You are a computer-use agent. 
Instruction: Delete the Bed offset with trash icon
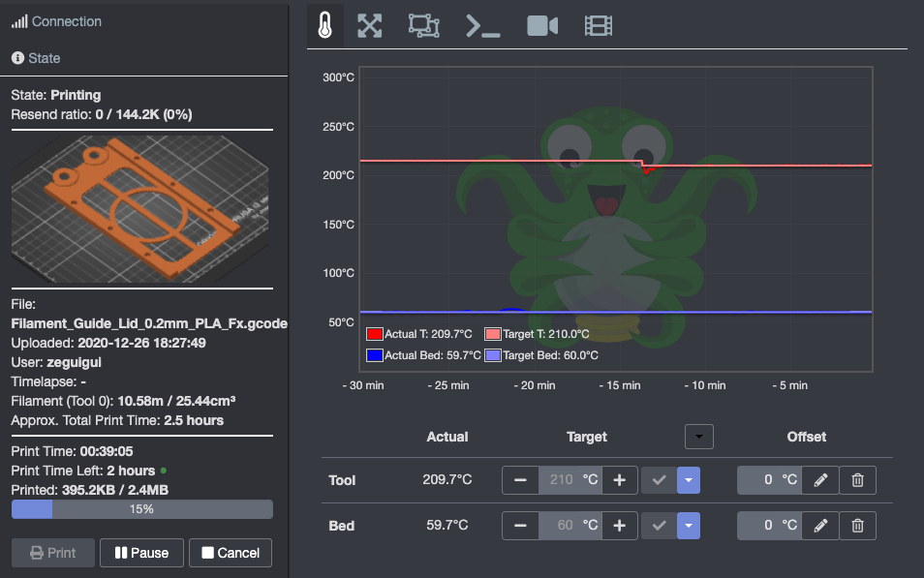coord(857,526)
